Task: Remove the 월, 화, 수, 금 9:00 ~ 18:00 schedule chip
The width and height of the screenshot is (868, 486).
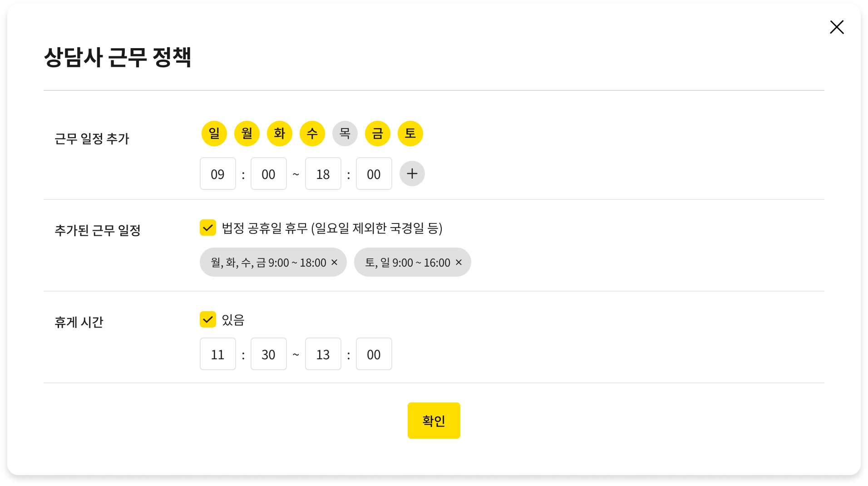Action: (335, 263)
